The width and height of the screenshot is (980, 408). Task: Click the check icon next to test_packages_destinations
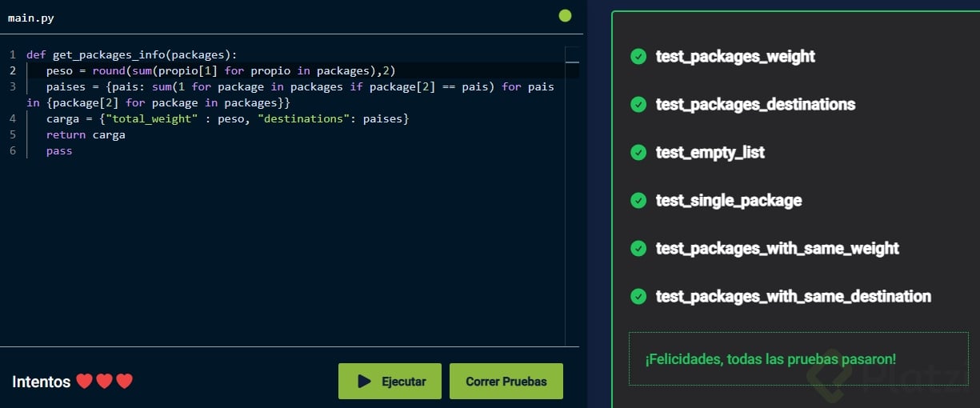tap(638, 105)
